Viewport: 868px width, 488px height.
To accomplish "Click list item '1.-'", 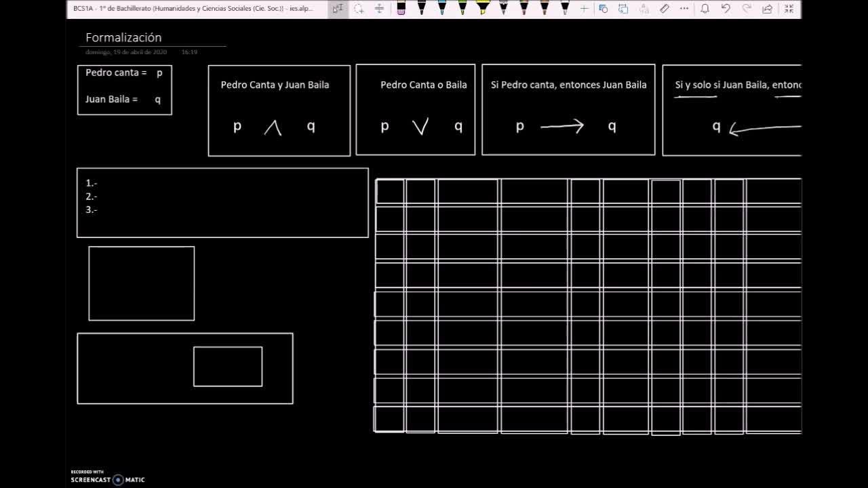I will pyautogui.click(x=92, y=183).
